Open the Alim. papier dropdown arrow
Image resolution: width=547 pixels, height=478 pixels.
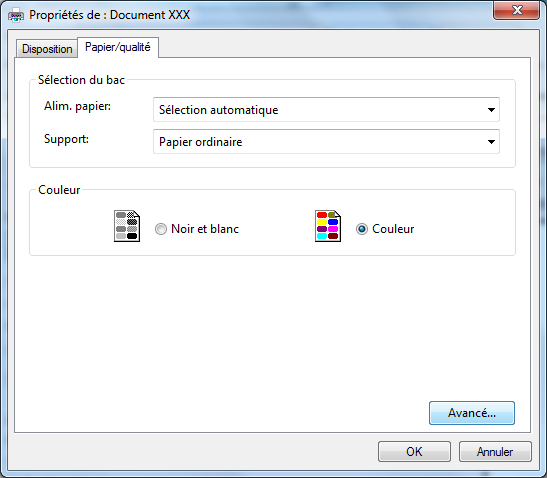(x=491, y=110)
